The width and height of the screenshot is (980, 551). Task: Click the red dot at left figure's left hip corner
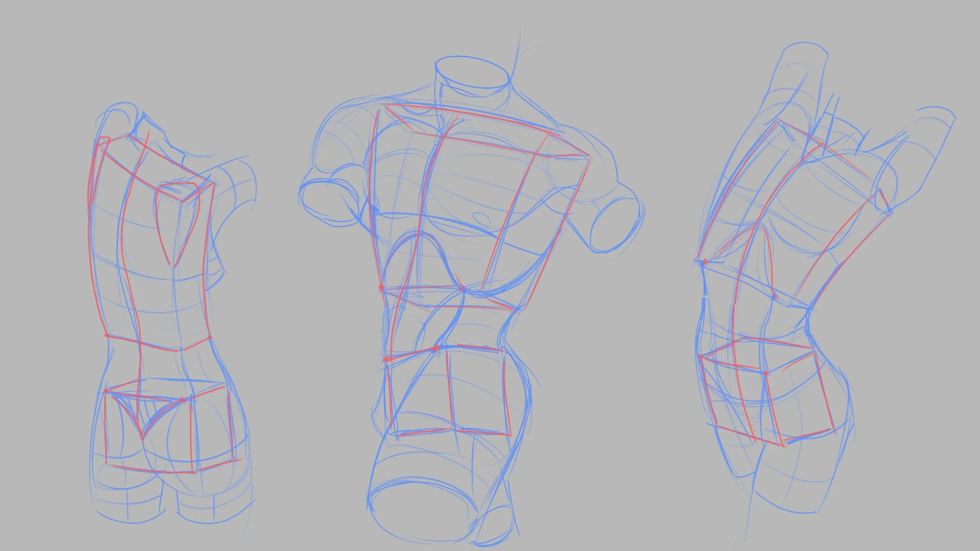click(x=106, y=391)
